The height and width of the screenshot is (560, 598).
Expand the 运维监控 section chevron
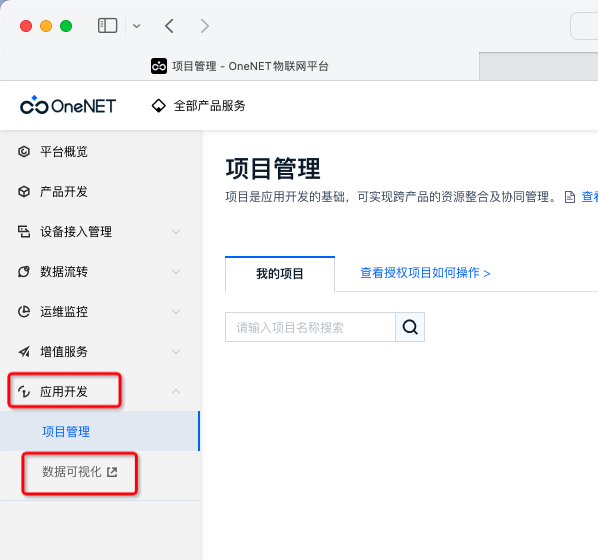176,312
